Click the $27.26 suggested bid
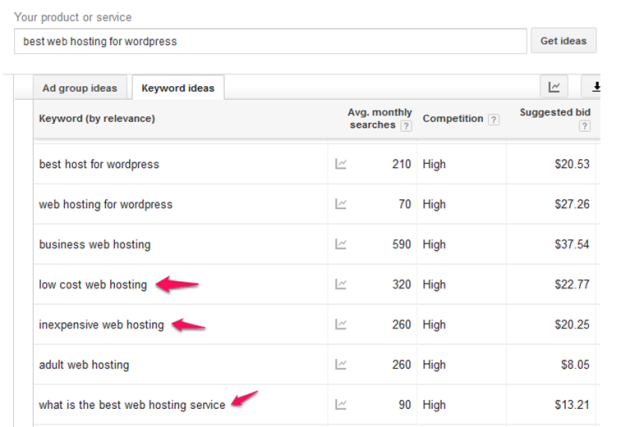 tap(572, 204)
